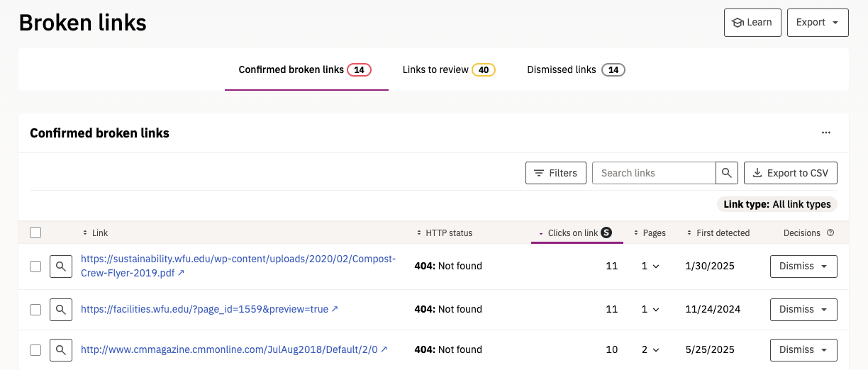Select the checkbox for the cmmagazine row
The width and height of the screenshot is (868, 370).
[x=35, y=350]
